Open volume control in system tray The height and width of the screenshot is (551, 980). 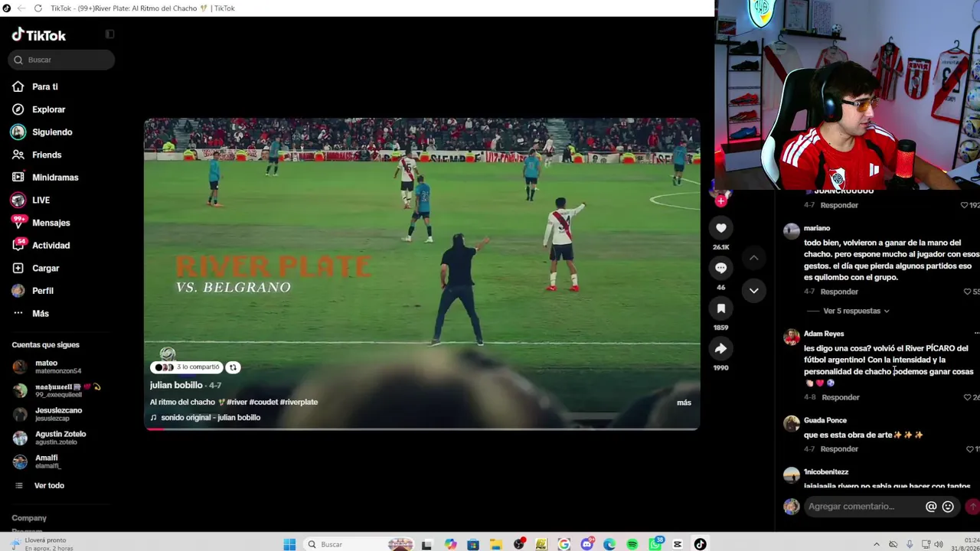939,544
